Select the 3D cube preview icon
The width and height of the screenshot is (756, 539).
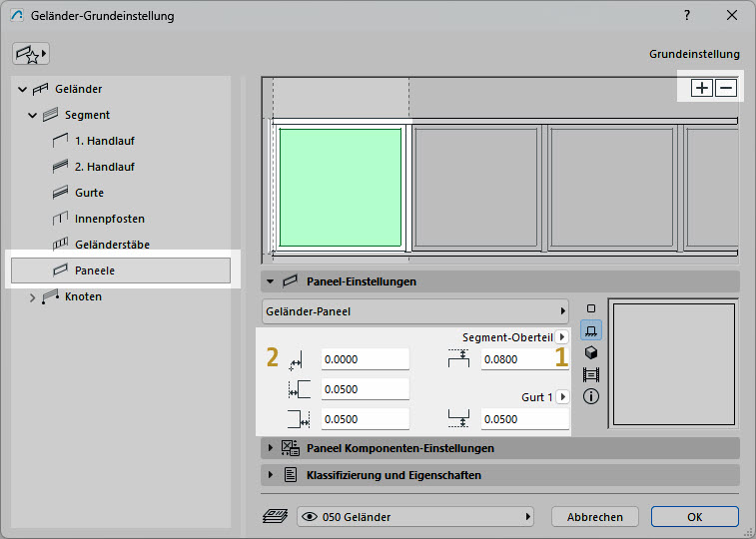(x=590, y=352)
